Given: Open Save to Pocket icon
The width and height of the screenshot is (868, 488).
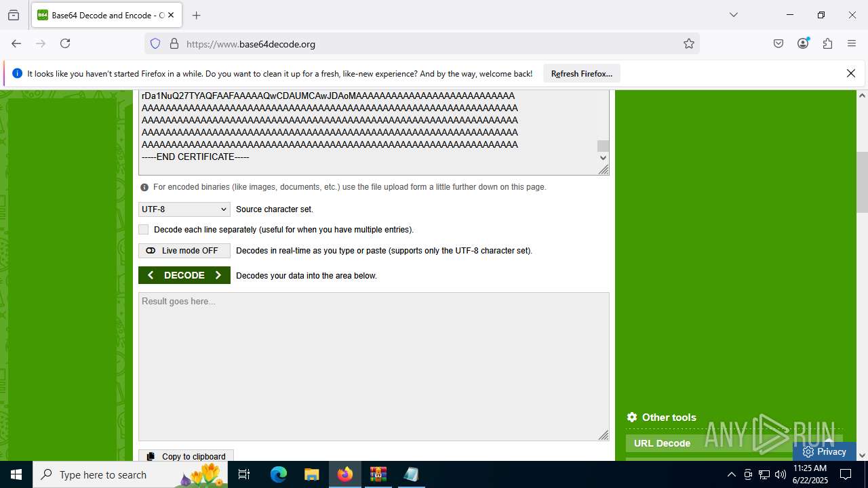Looking at the screenshot, I should tap(778, 43).
